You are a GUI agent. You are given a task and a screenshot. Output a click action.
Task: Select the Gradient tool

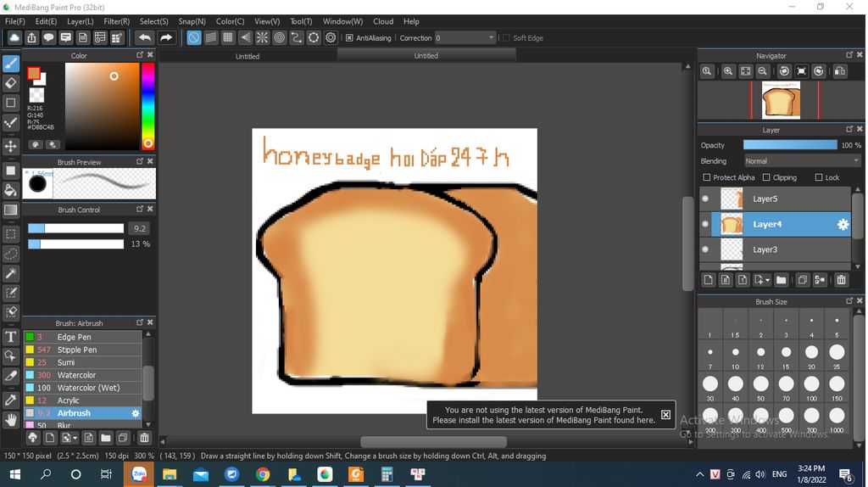point(10,210)
